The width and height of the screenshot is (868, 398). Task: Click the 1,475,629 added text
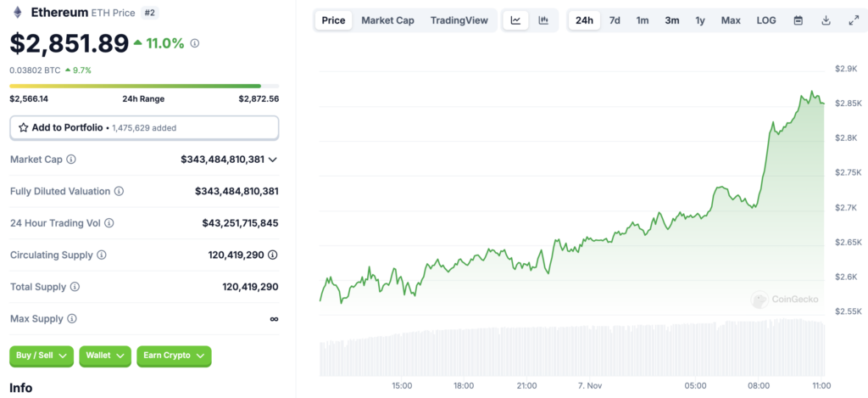pyautogui.click(x=144, y=128)
